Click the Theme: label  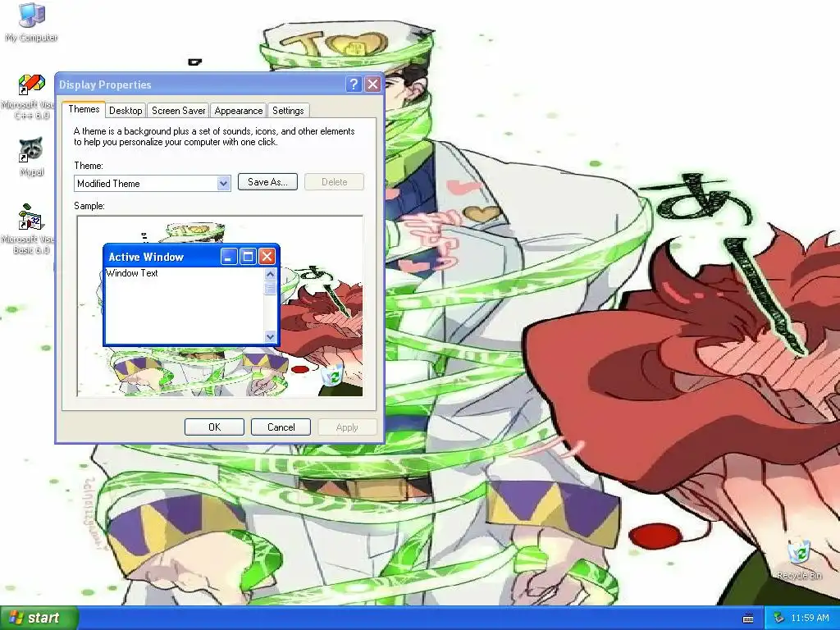89,166
